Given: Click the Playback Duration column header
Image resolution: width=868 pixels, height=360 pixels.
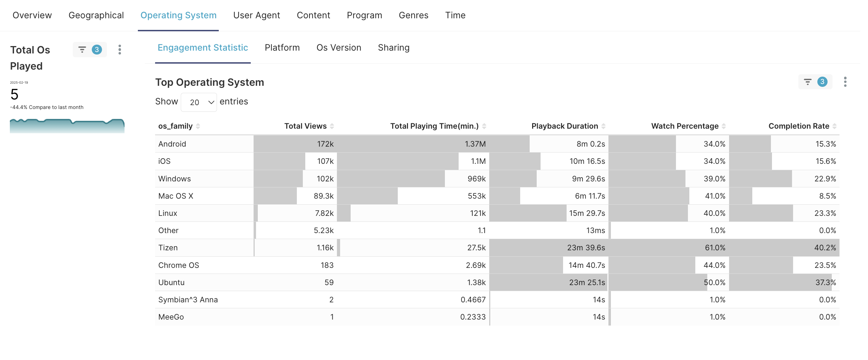Looking at the screenshot, I should tap(564, 126).
